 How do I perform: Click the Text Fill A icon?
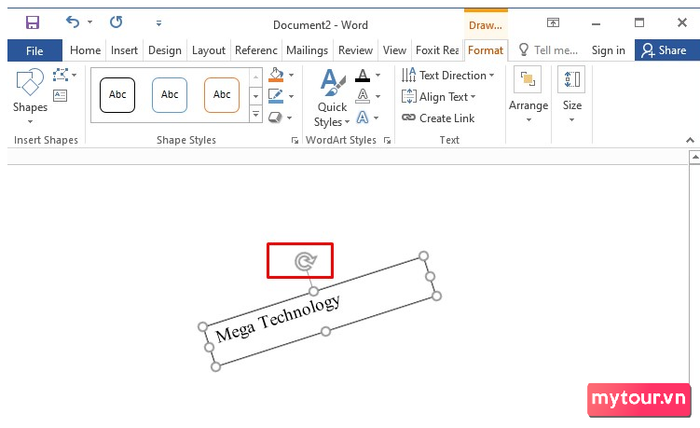tap(362, 75)
